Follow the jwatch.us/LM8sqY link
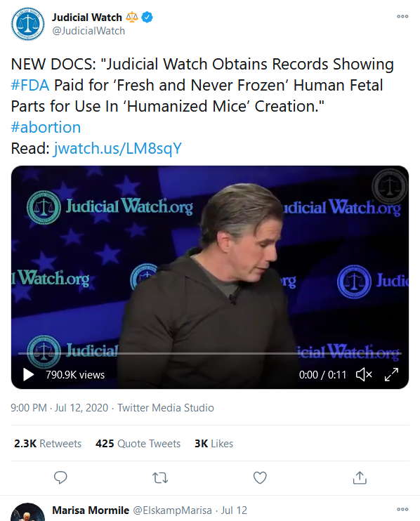 (117, 148)
